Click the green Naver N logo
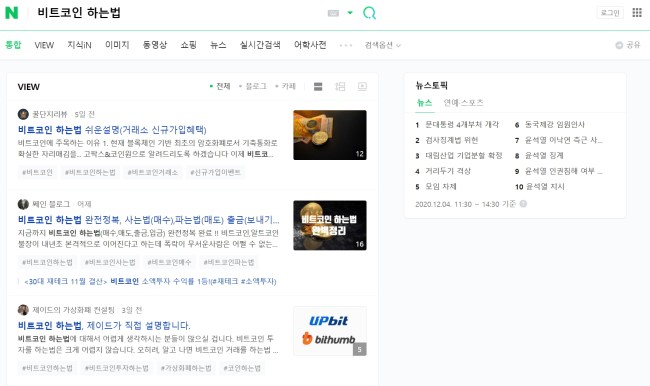 (12, 13)
